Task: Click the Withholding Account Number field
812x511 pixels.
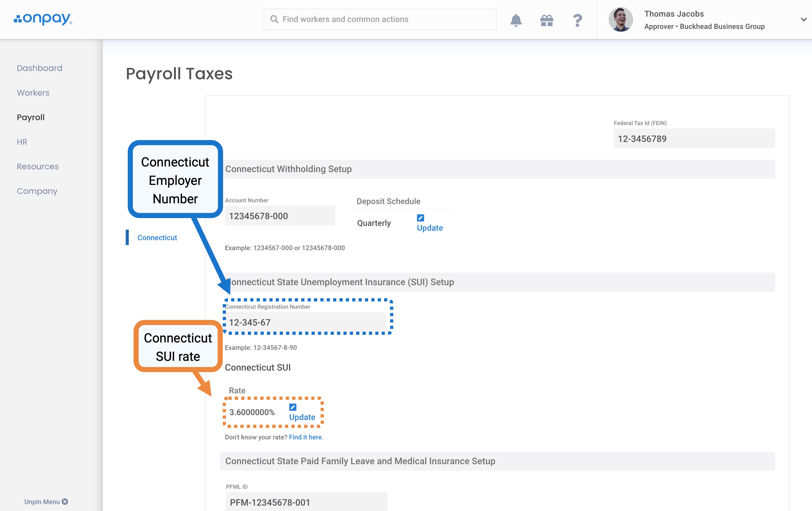Action: pos(280,216)
